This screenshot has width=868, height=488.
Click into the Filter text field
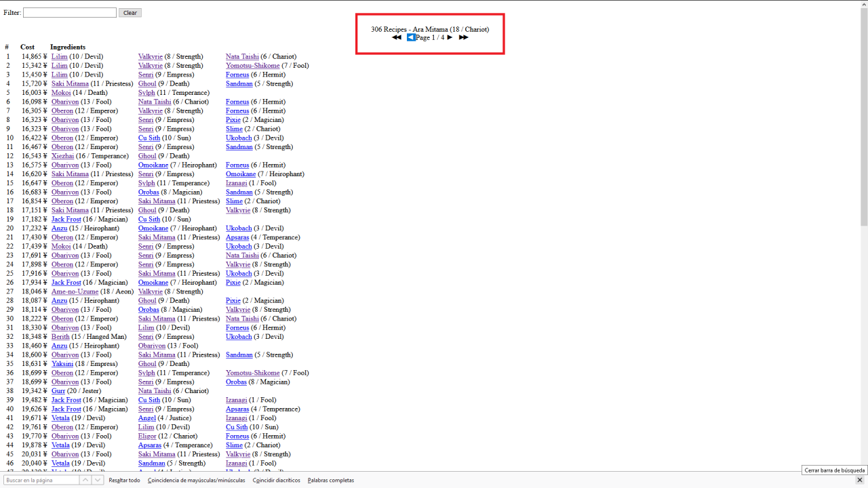70,13
